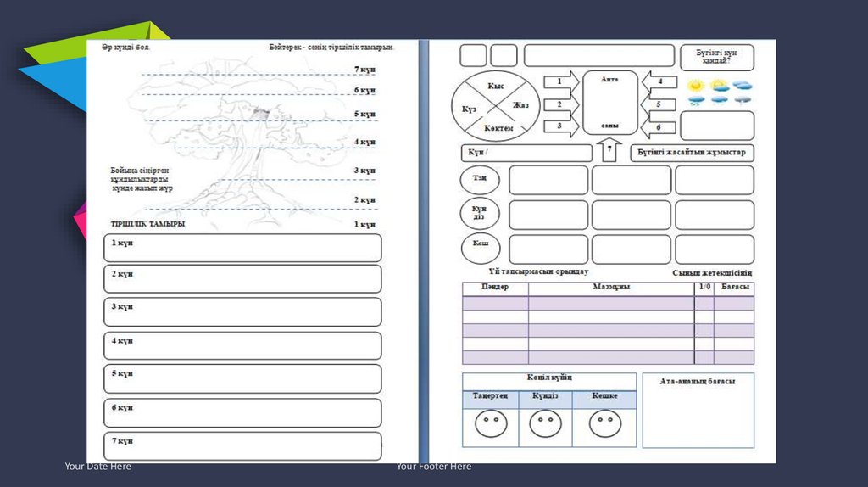The image size is (868, 487).
Task: Click the up arrow numbered 7
Action: tap(609, 152)
